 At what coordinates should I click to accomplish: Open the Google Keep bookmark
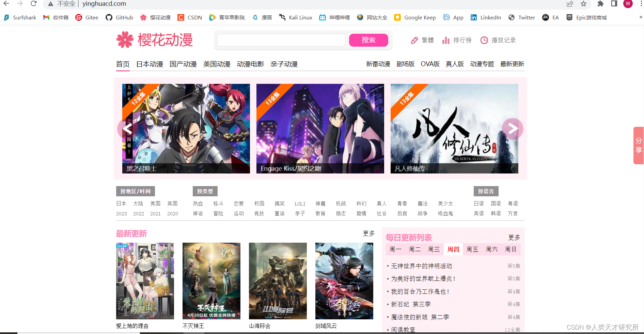click(415, 17)
